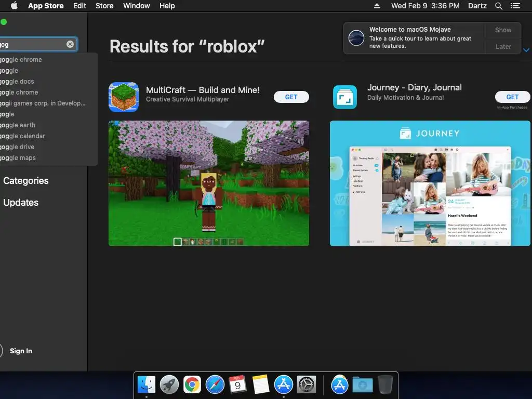Click the eject icon in menu bar

coord(377,6)
